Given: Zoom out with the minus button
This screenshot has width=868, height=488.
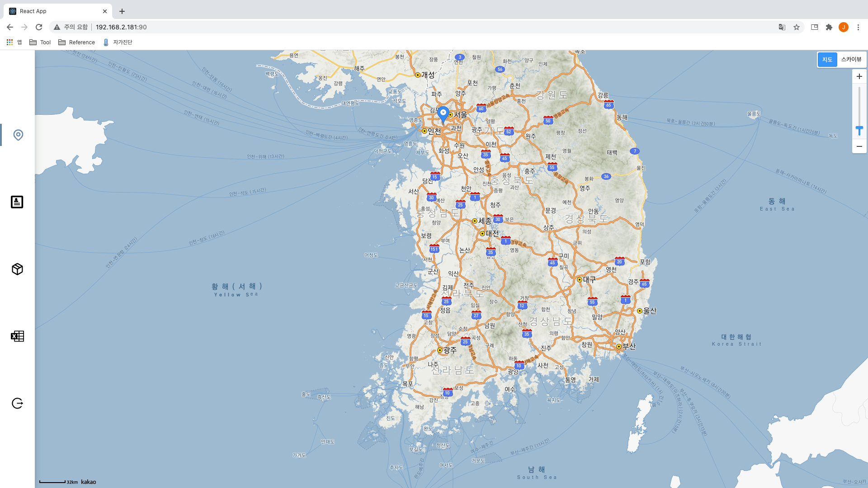Looking at the screenshot, I should tap(859, 146).
